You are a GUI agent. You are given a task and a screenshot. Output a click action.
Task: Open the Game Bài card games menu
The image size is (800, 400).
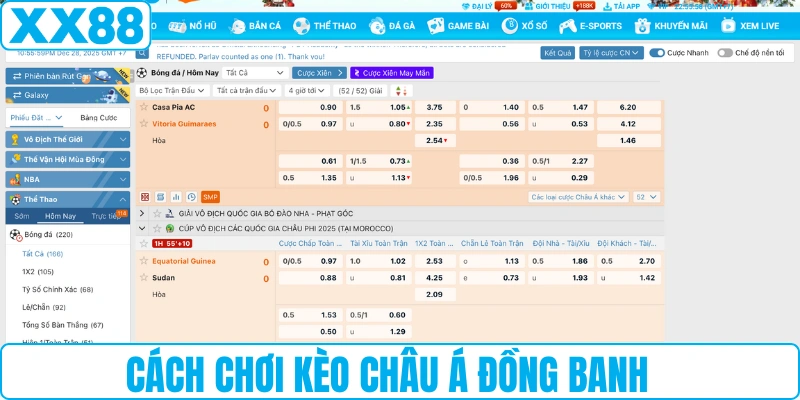tap(458, 26)
